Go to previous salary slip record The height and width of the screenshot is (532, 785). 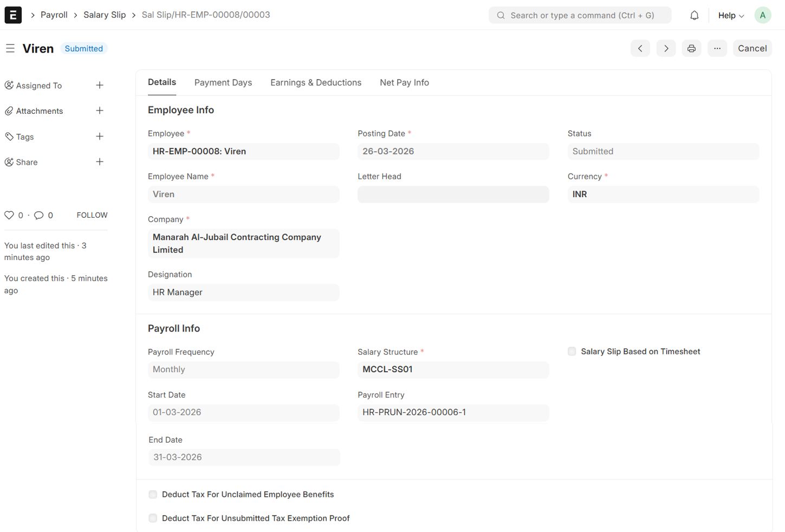pos(640,48)
